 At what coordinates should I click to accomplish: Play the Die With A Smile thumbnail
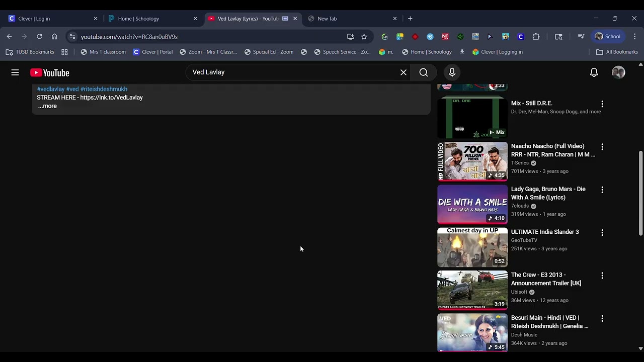pos(472,204)
